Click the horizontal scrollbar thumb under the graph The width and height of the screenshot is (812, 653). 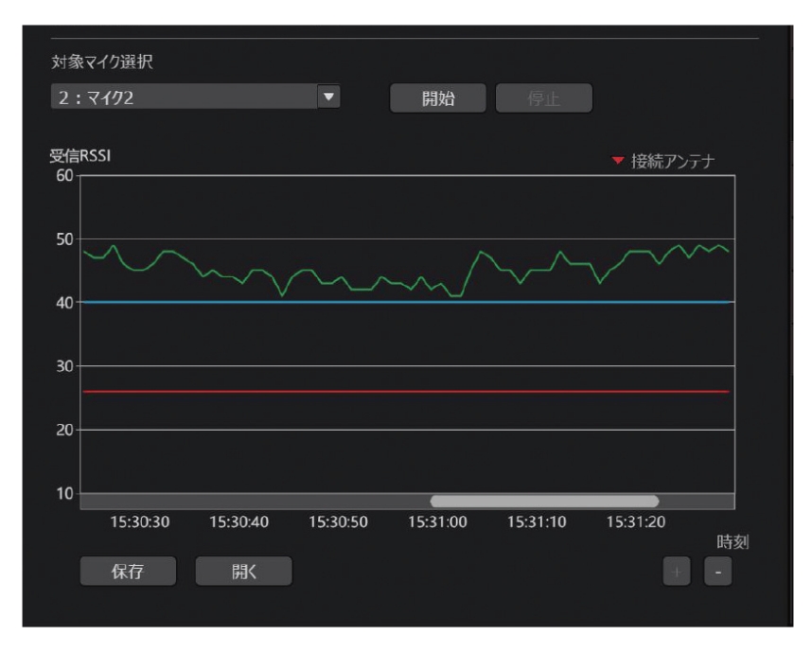[x=544, y=502]
